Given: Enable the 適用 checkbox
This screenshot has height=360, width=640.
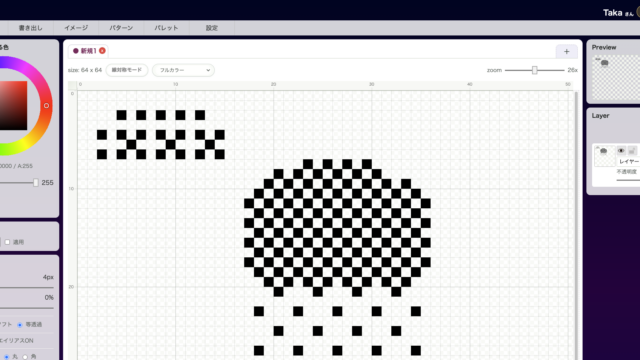Looking at the screenshot, I should tap(7, 242).
